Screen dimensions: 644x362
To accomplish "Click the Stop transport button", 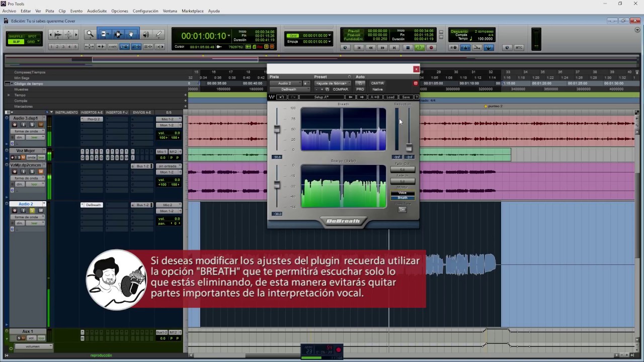I will pos(408,48).
